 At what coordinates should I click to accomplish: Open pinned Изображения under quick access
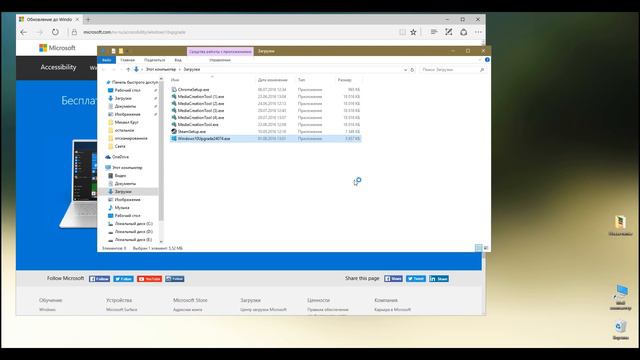click(x=127, y=114)
